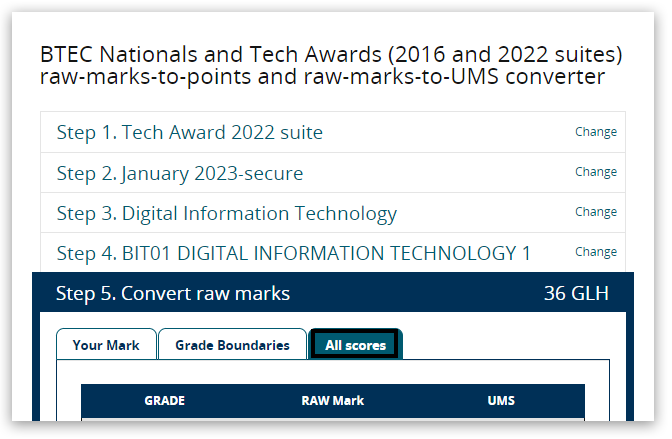
Task: Click the 36 GLH label
Action: click(x=575, y=293)
